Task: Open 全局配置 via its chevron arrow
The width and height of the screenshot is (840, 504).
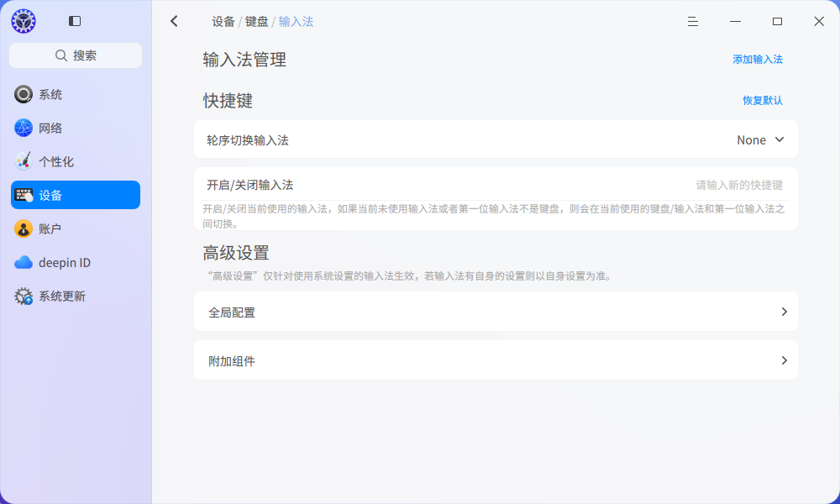Action: pos(785,312)
